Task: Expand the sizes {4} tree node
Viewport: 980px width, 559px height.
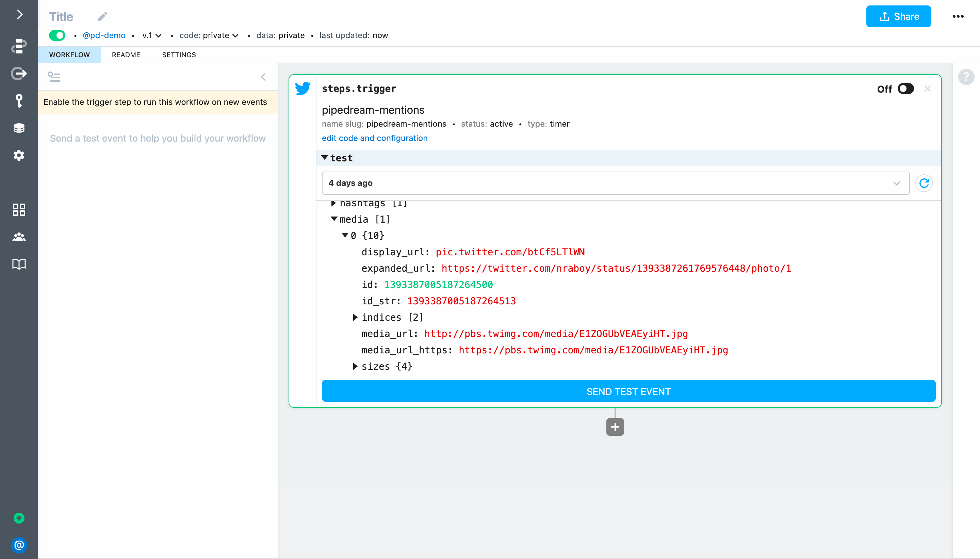Action: click(355, 366)
